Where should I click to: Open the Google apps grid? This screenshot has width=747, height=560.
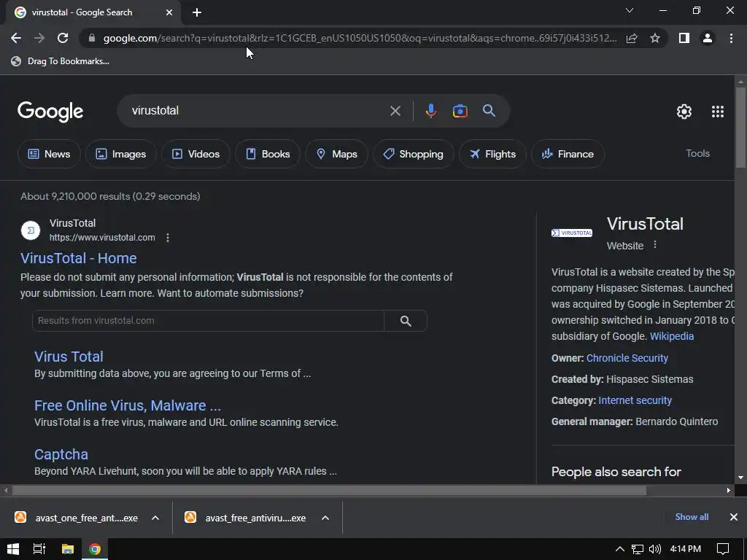pyautogui.click(x=718, y=112)
